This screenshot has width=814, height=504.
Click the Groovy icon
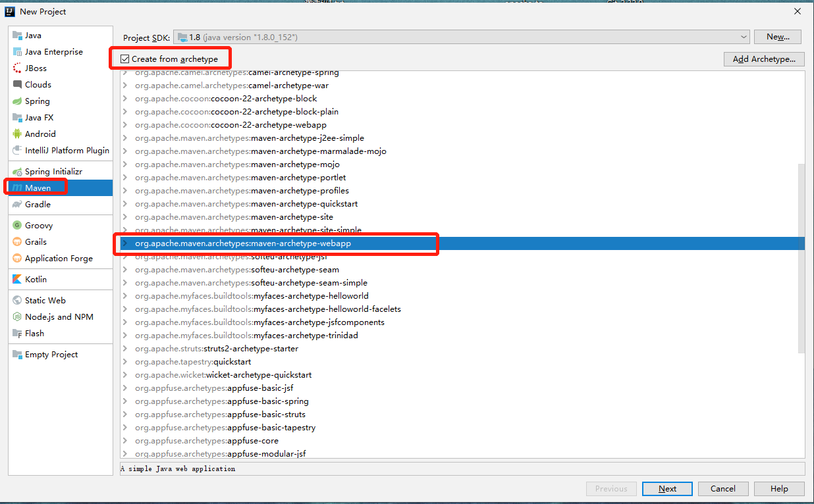click(x=17, y=226)
